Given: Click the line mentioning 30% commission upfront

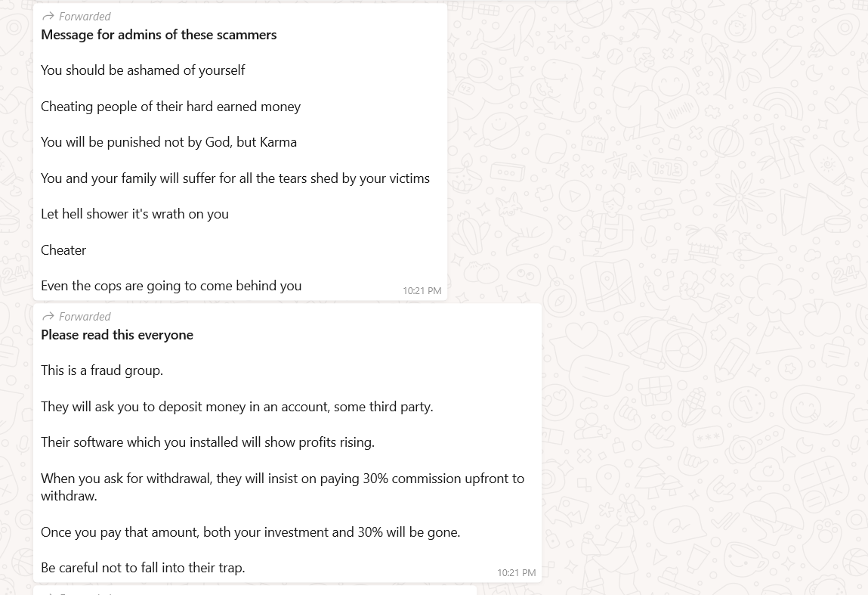Looking at the screenshot, I should click(x=282, y=479).
